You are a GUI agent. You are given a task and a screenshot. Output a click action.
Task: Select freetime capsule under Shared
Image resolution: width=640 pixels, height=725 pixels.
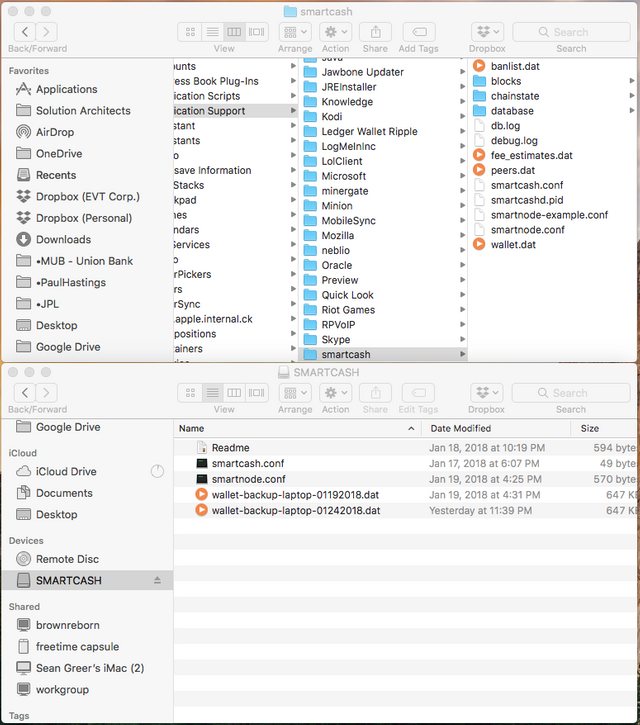coord(77,646)
